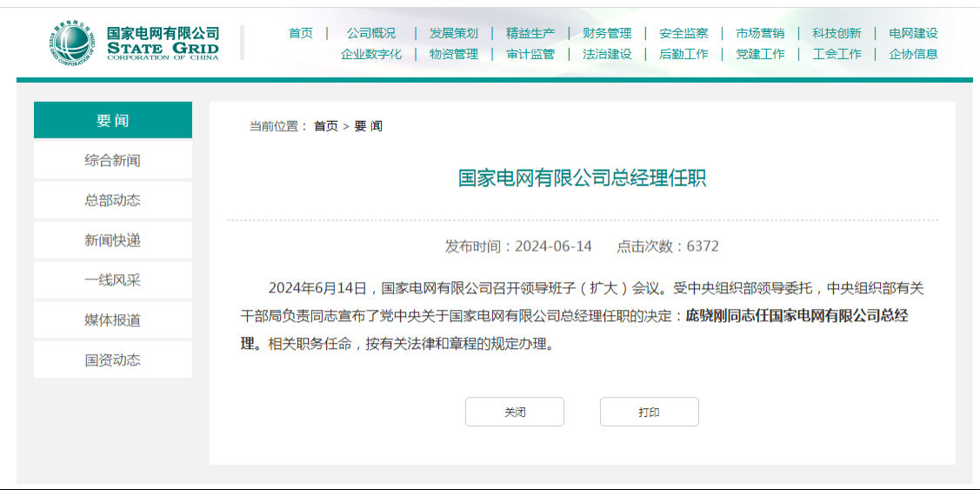Image resolution: width=980 pixels, height=490 pixels.
Task: Open the 首页 navigation item
Action: 301,33
